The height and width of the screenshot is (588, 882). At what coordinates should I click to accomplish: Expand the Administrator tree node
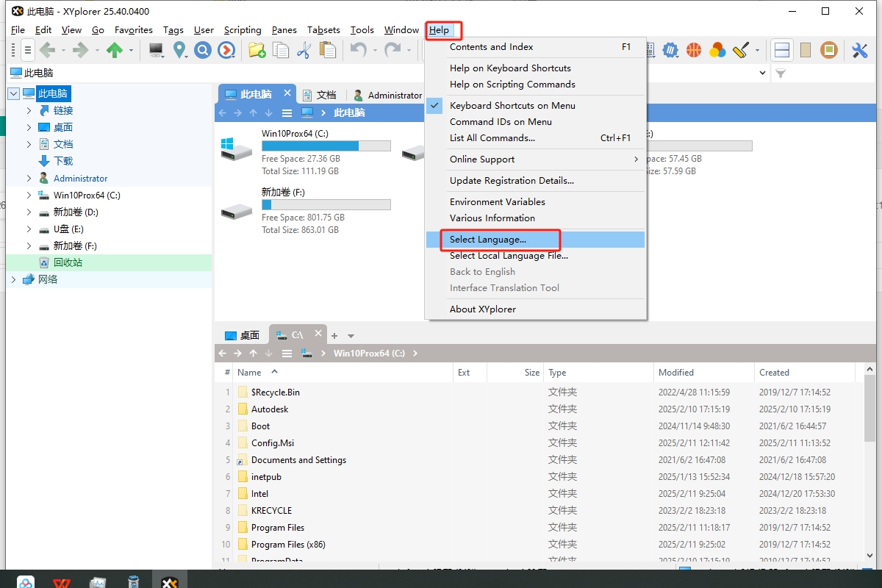pos(29,178)
